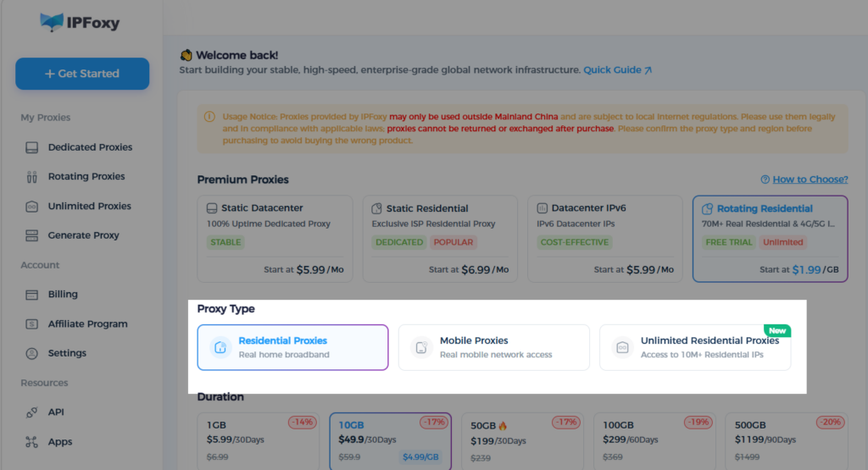Click the Static Residential card icon
The width and height of the screenshot is (868, 470).
(376, 208)
